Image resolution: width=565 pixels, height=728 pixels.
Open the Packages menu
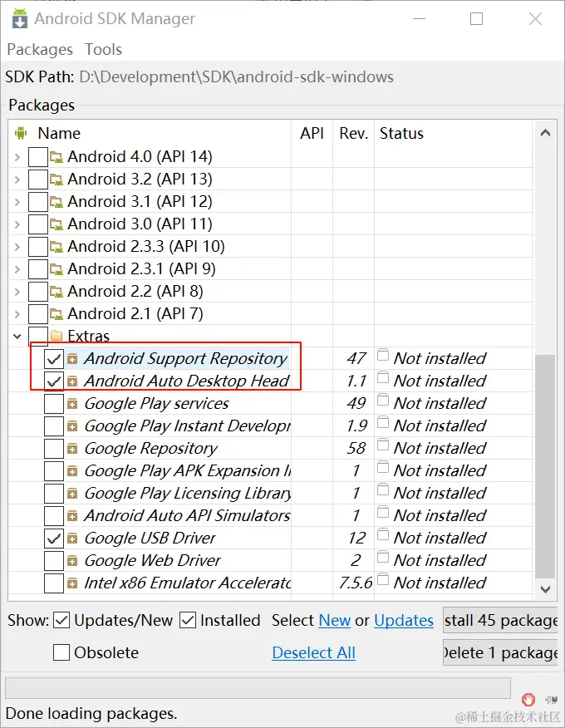[40, 49]
